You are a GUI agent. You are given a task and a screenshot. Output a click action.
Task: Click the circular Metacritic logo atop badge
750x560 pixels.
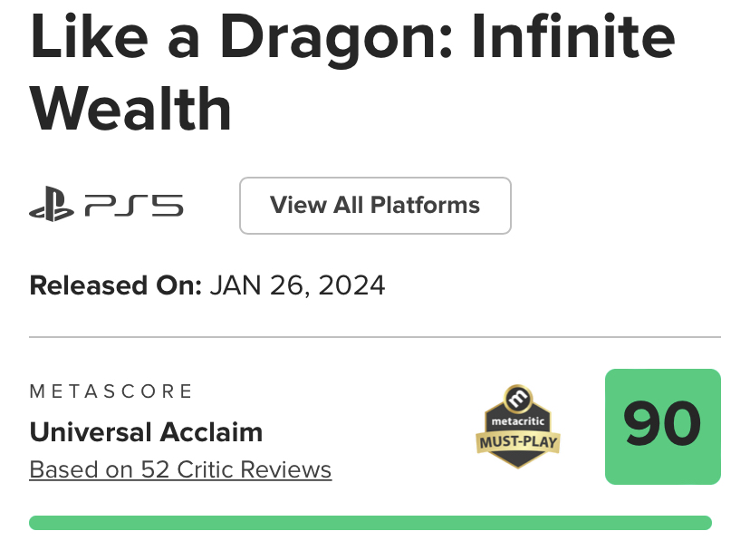point(518,400)
